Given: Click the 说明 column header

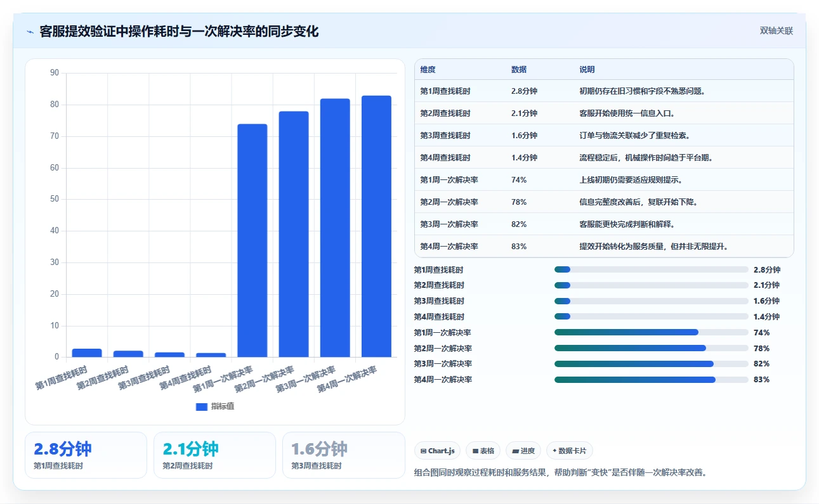Looking at the screenshot, I should click(x=587, y=70).
